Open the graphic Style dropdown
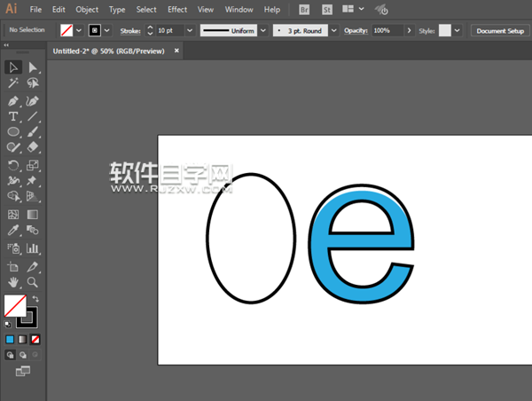 (x=457, y=30)
